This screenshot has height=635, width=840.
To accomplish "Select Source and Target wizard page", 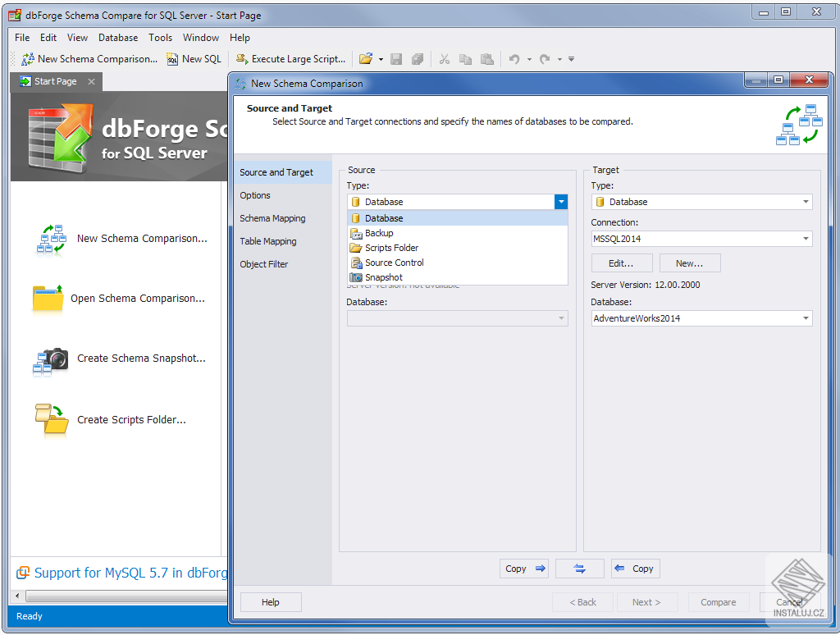I will (x=283, y=172).
